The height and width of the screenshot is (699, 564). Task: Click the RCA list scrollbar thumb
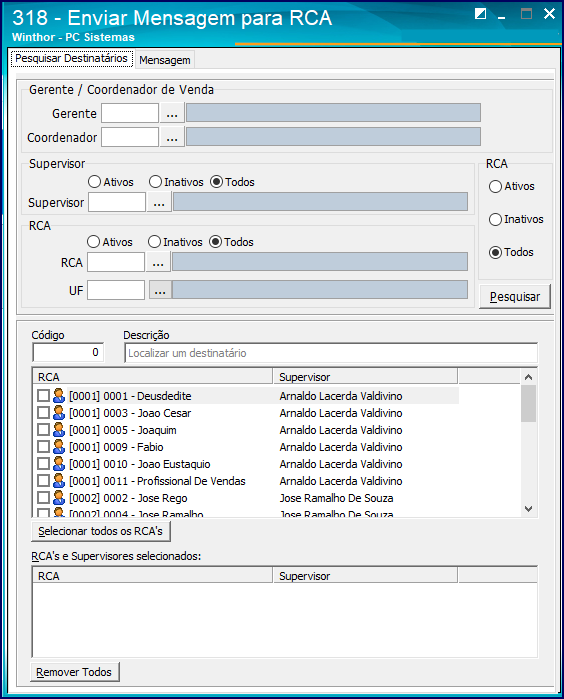pos(529,403)
